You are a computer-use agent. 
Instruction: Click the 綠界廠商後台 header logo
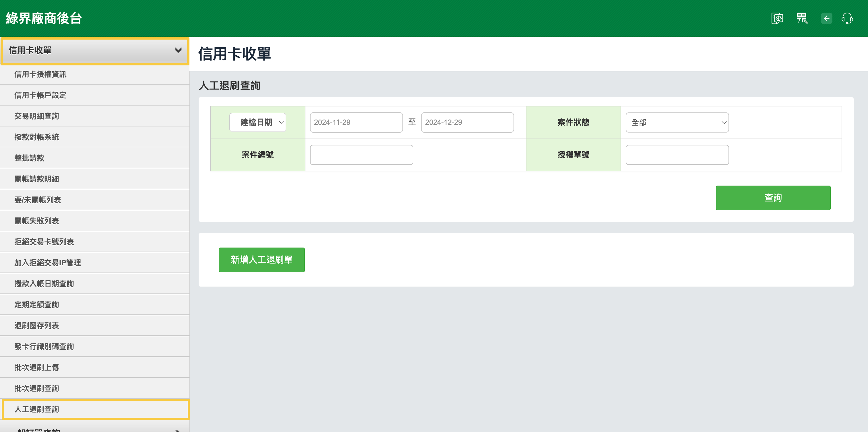point(44,18)
